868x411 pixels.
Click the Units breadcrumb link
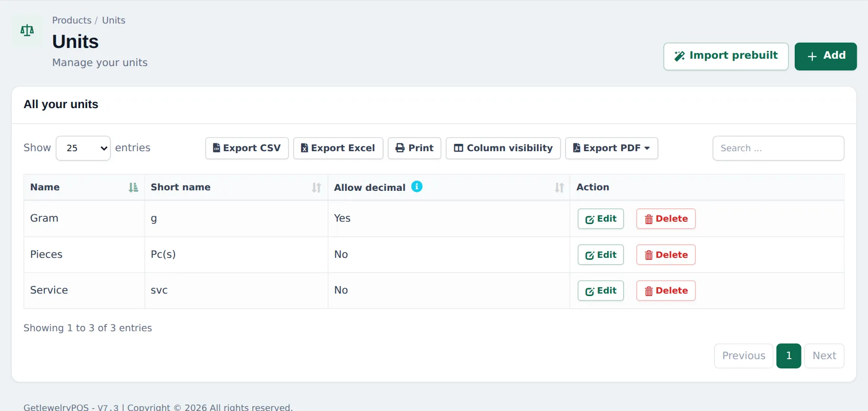point(113,20)
